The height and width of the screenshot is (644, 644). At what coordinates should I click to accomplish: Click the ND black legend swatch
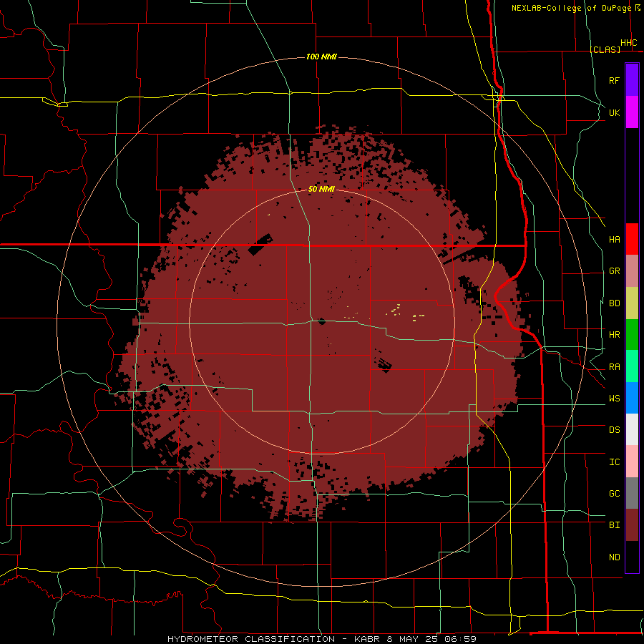632,557
